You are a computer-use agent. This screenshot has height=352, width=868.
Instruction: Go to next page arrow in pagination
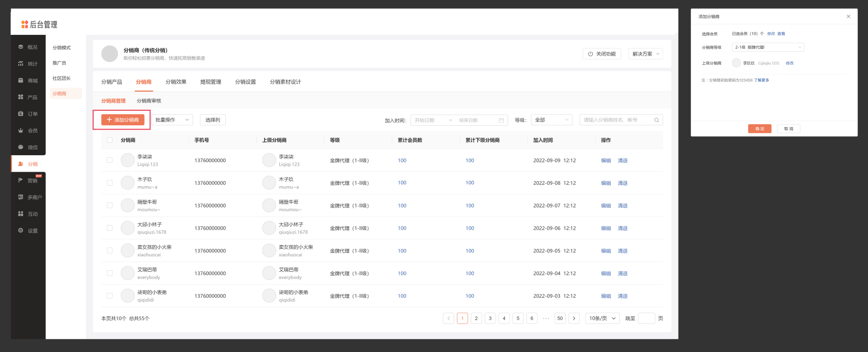pyautogui.click(x=574, y=318)
